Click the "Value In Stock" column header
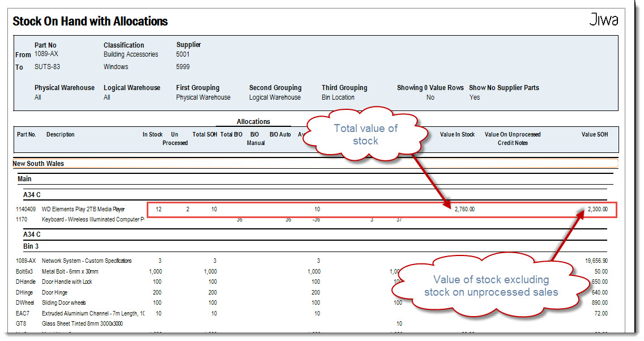Image resolution: width=644 pixels, height=341 pixels. (x=457, y=134)
